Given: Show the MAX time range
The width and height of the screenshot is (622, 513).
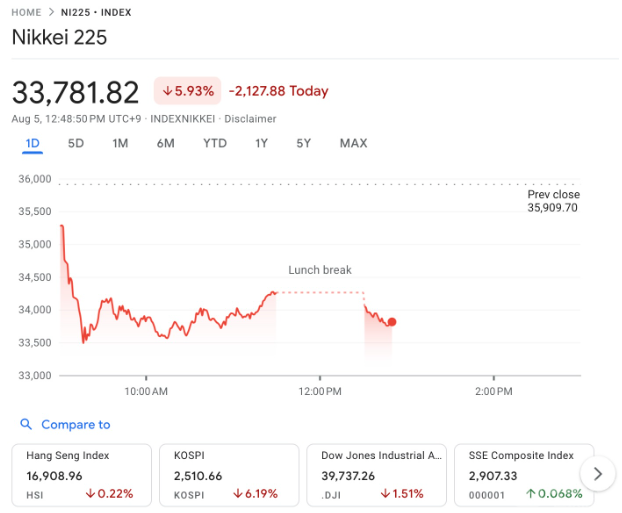Looking at the screenshot, I should pos(353,143).
